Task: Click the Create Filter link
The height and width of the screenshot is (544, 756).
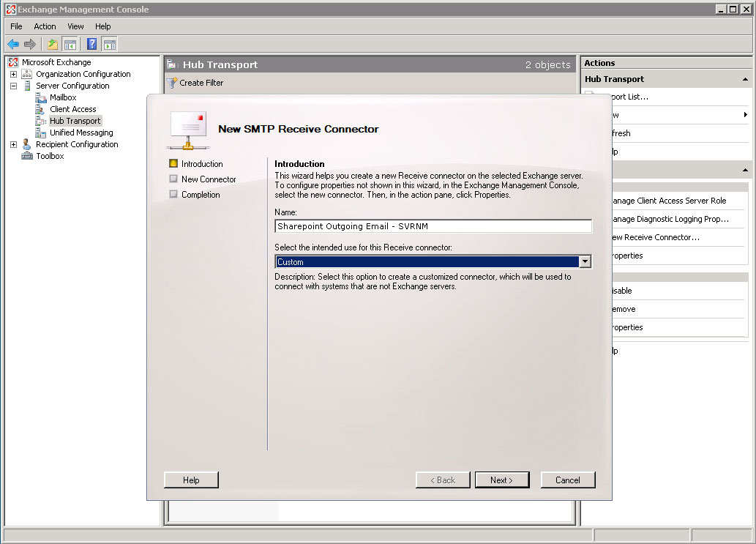Action: pos(201,83)
